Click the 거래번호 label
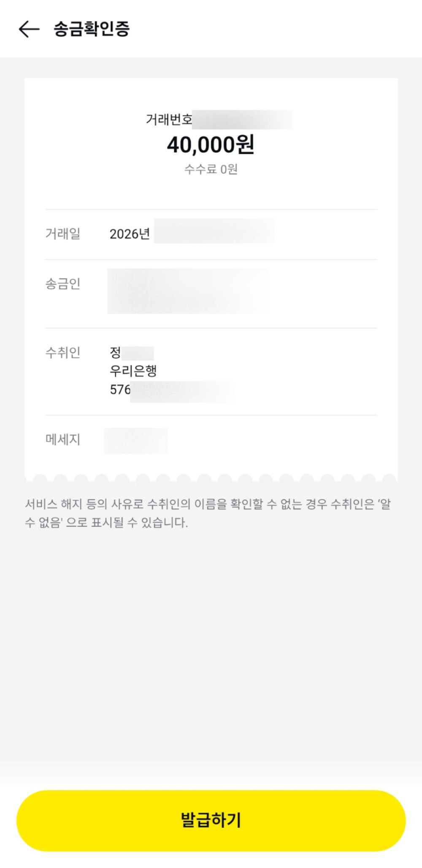This screenshot has height=868, width=422. [x=169, y=119]
